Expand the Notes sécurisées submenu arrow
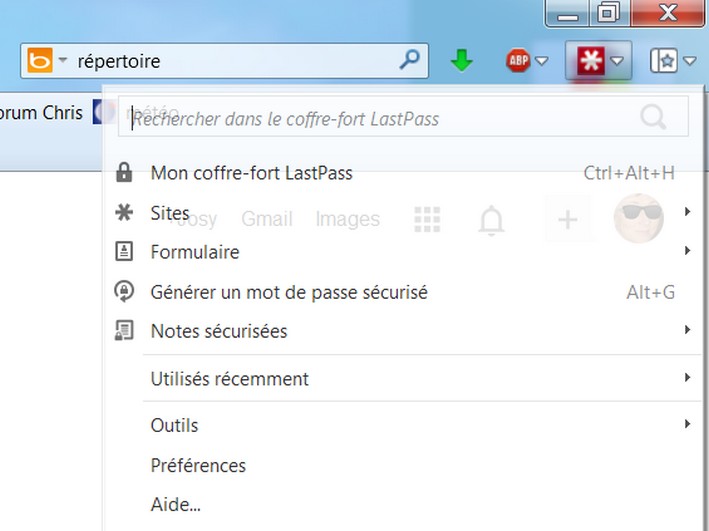The width and height of the screenshot is (709, 531). click(x=687, y=330)
